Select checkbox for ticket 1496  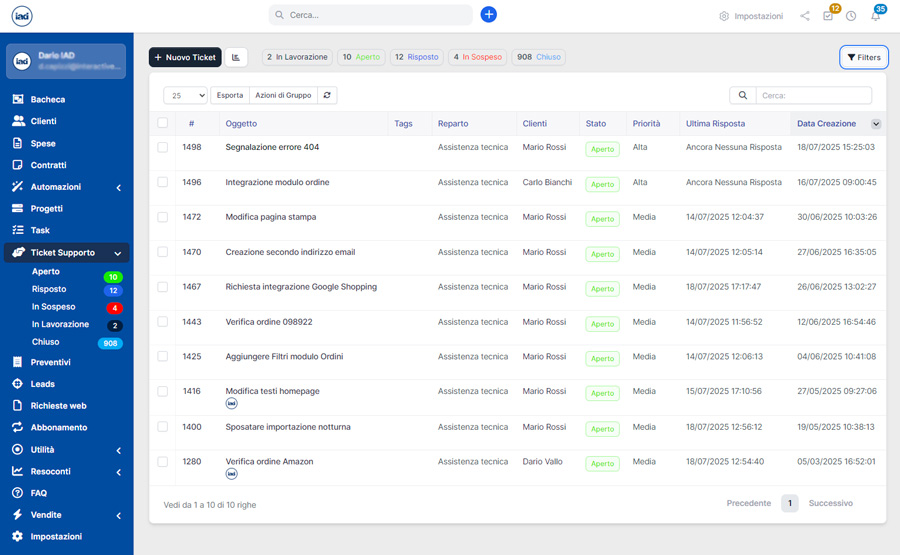162,182
